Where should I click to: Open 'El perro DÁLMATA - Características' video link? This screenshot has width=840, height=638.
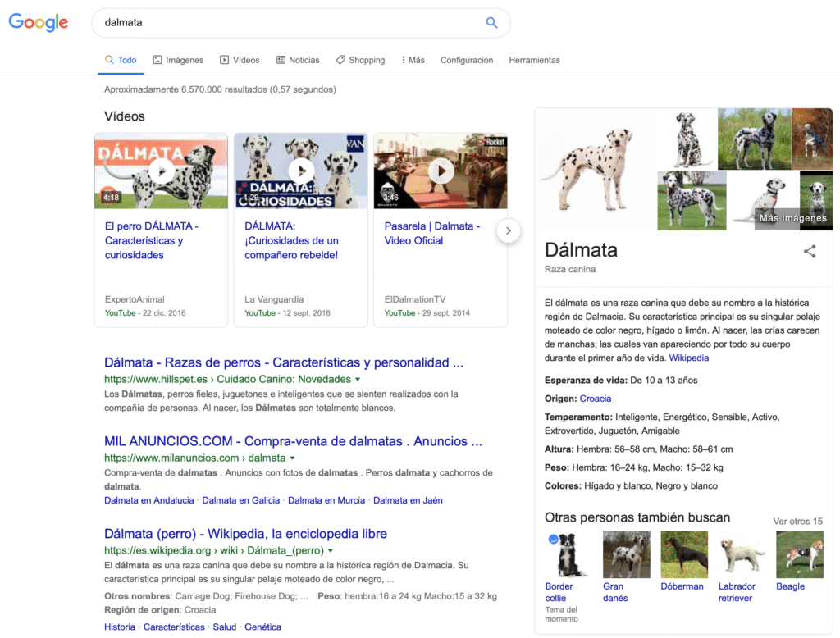coord(152,240)
